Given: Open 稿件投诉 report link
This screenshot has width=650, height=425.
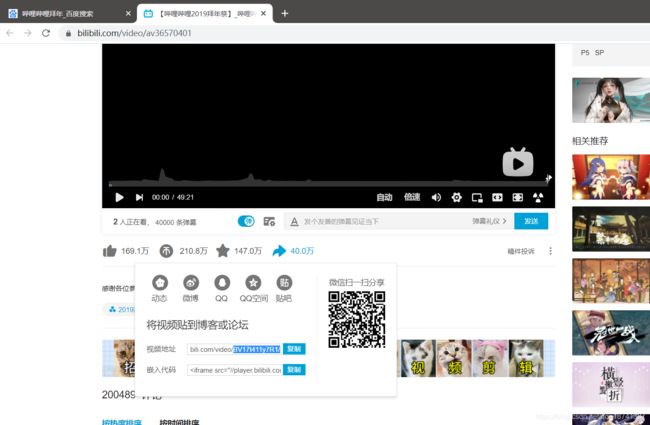Looking at the screenshot, I should pos(521,251).
